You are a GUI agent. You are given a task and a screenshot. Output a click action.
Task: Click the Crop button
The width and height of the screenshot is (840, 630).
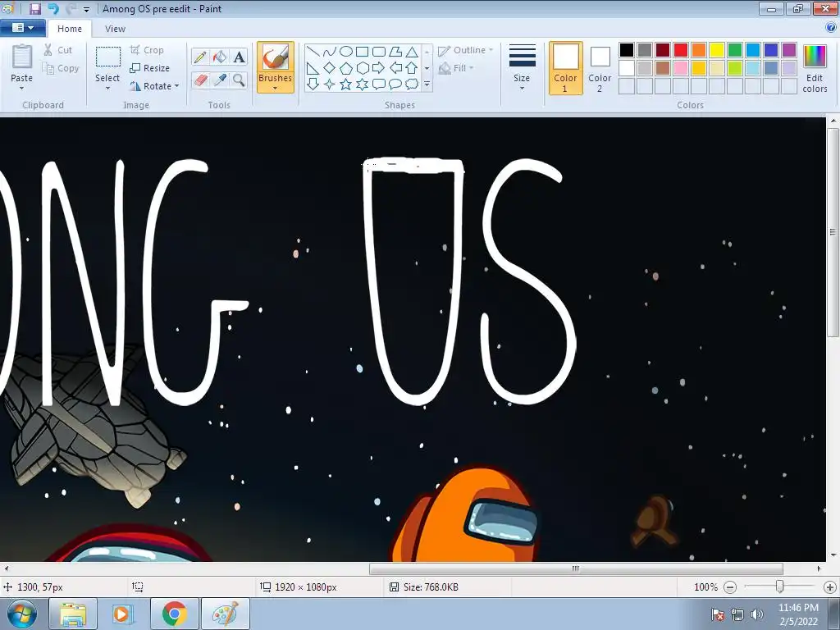coord(147,50)
